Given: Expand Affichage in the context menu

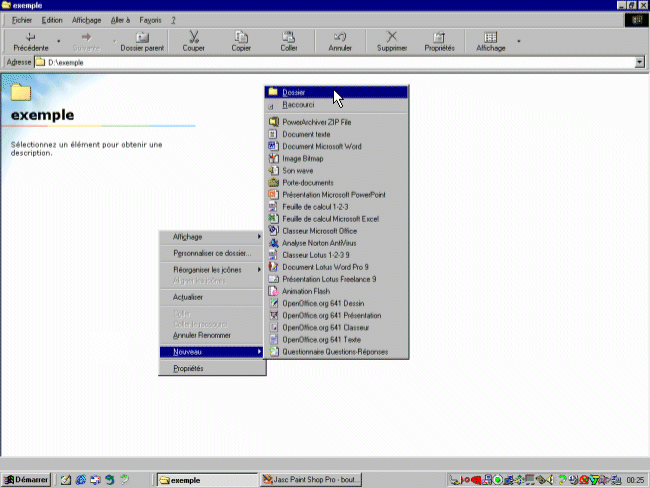Looking at the screenshot, I should (x=212, y=237).
